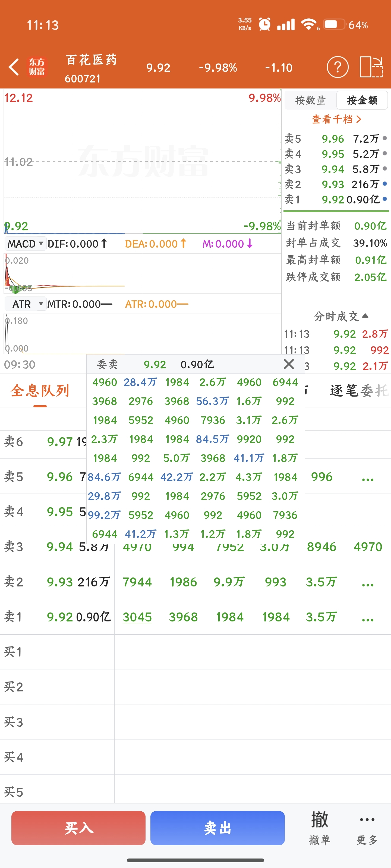Open the ATR indicator dropdown
Viewport: 391px width, 868px height.
[x=25, y=304]
